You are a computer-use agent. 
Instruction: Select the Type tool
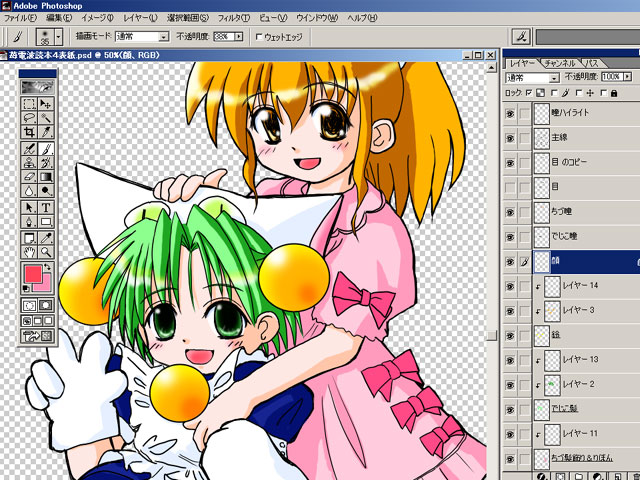(46, 208)
